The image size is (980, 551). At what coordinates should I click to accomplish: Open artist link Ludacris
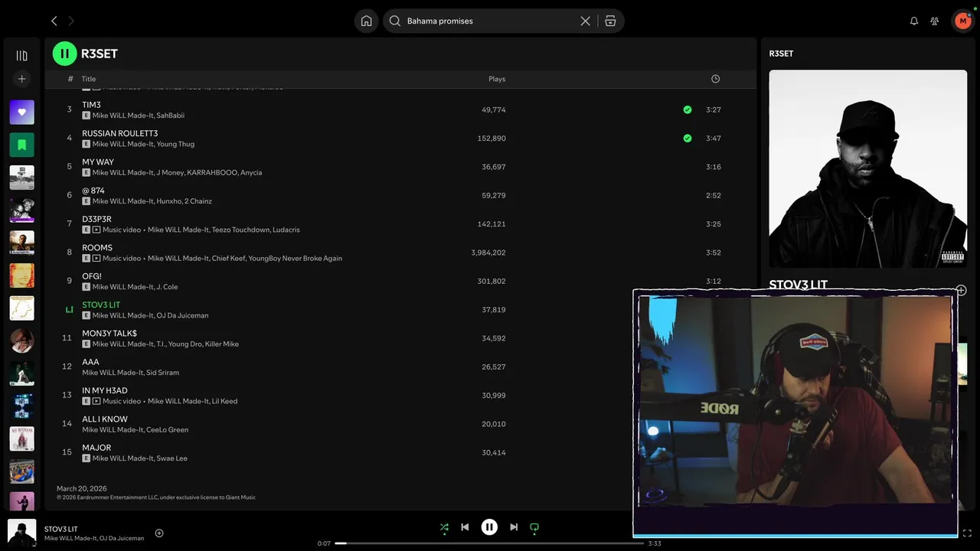[286, 230]
